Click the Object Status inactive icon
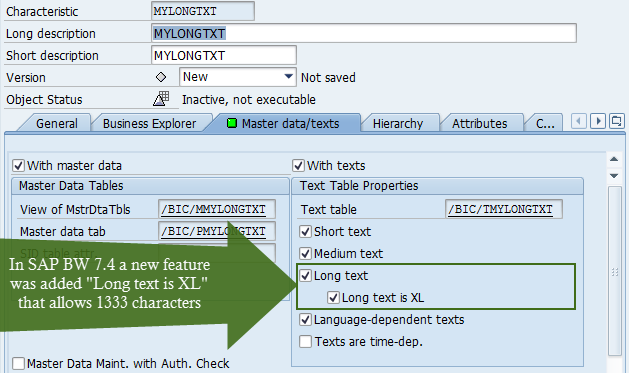This screenshot has width=629, height=373. tap(161, 99)
